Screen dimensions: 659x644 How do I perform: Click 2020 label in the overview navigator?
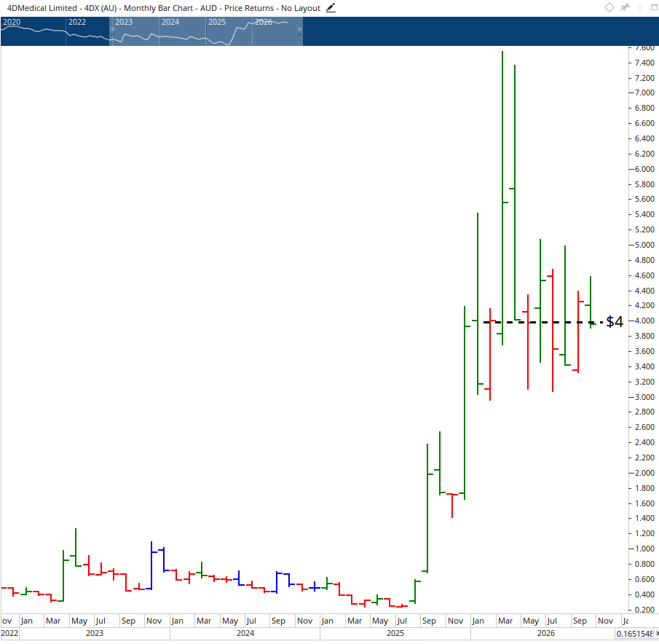pos(12,22)
